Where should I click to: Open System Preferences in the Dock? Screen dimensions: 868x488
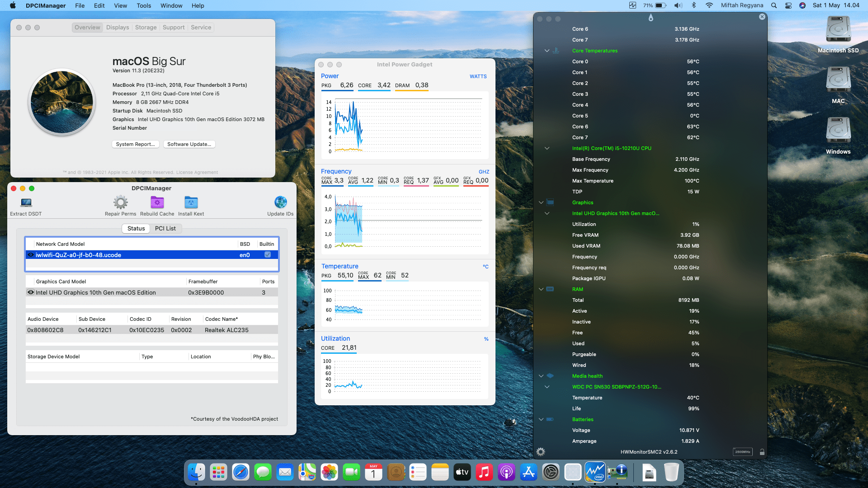point(551,472)
